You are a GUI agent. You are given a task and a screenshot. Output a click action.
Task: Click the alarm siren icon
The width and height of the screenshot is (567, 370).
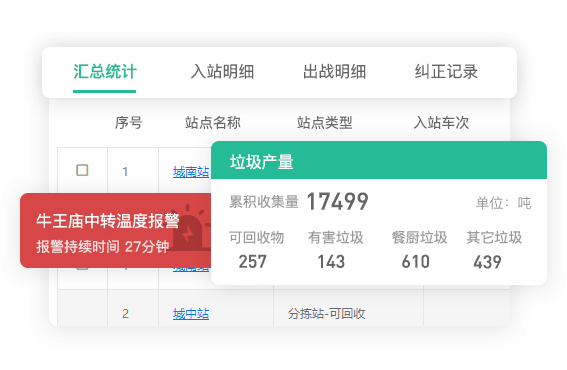(x=190, y=228)
